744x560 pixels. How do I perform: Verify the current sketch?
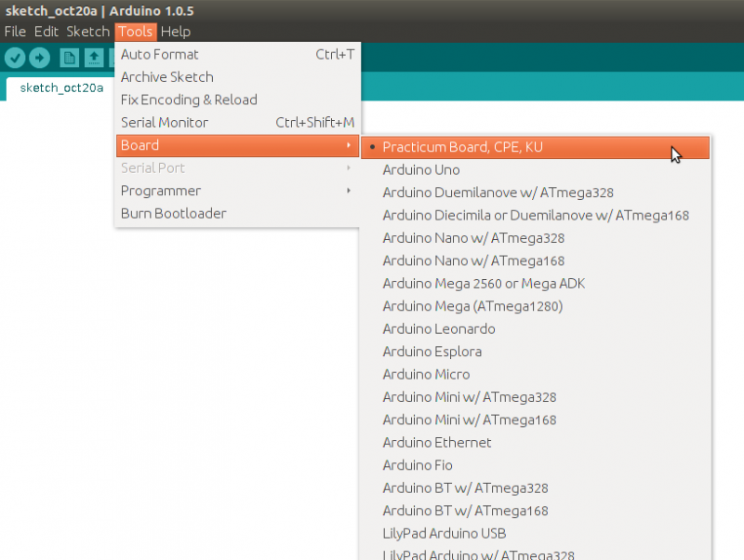point(15,58)
